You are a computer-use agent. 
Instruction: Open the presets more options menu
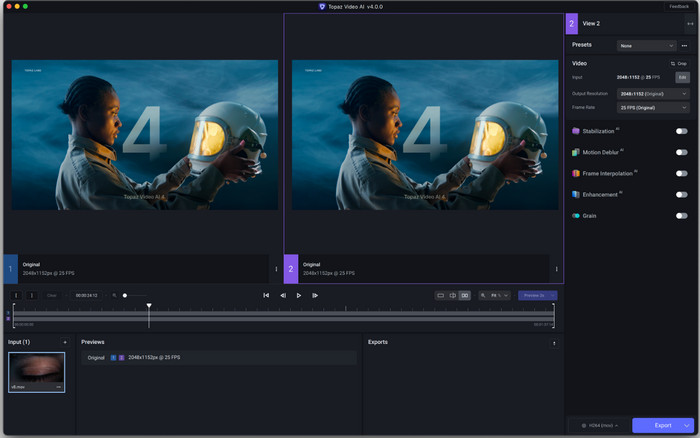(x=685, y=45)
